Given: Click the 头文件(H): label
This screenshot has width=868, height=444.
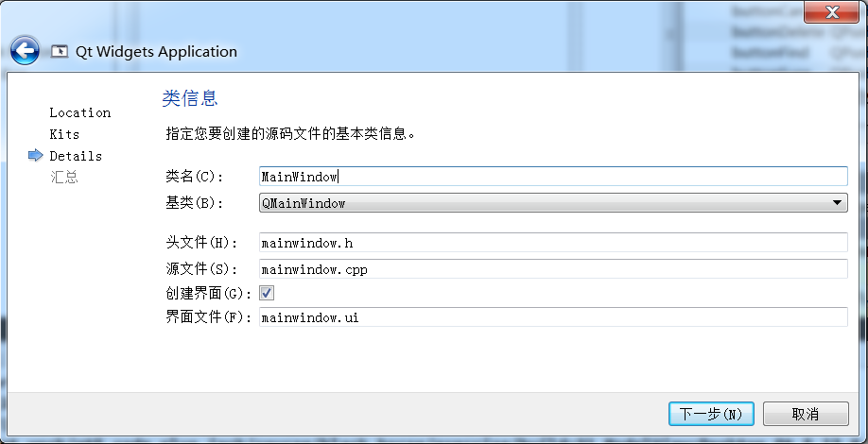Looking at the screenshot, I should click(x=201, y=243).
